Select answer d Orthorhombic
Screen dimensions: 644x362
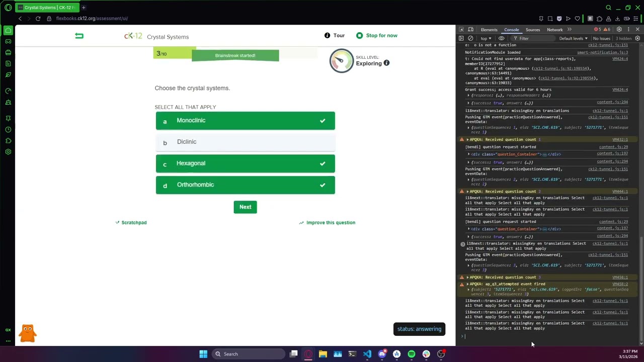point(245,185)
